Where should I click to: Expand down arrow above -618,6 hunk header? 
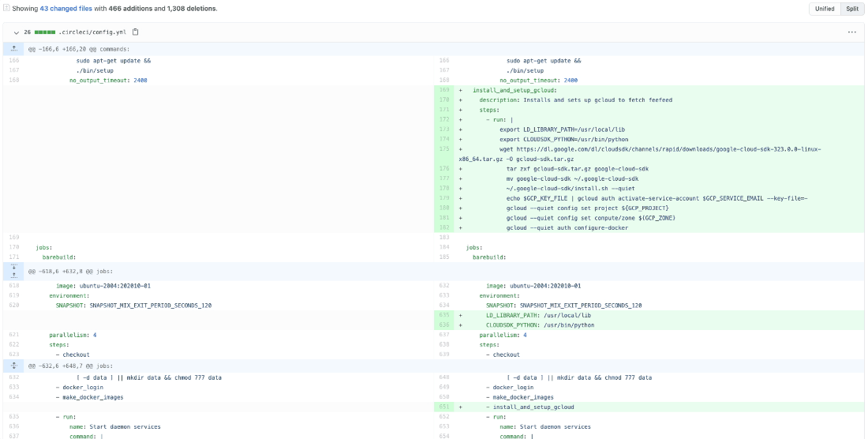point(14,267)
